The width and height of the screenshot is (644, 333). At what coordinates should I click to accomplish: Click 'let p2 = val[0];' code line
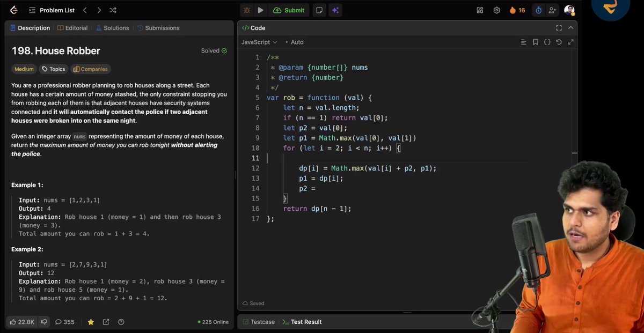[x=315, y=128]
